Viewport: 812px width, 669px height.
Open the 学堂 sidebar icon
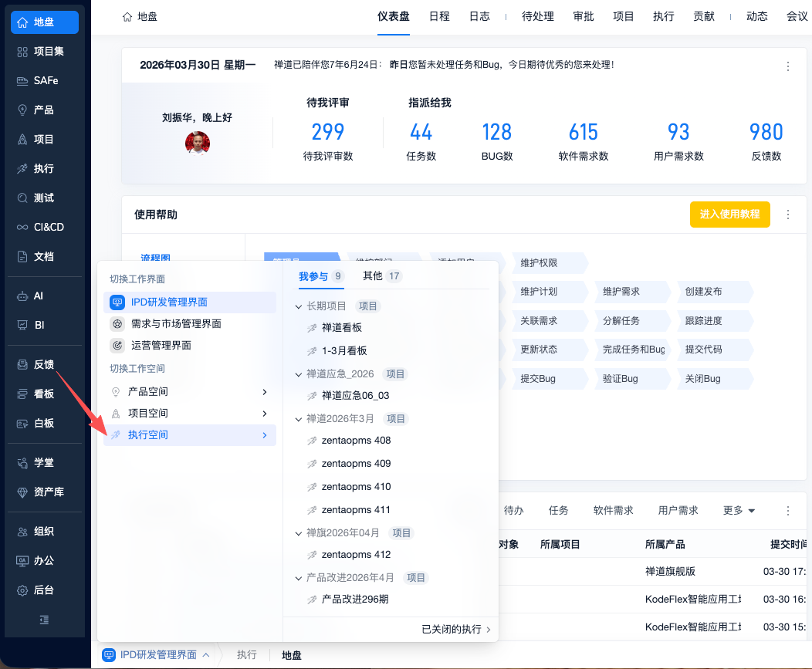[22, 463]
